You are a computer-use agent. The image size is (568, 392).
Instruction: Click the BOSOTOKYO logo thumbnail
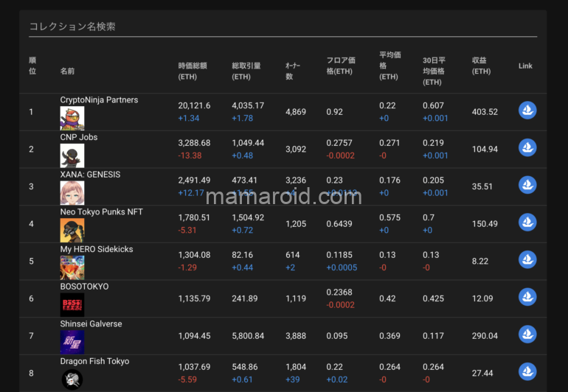[72, 305]
